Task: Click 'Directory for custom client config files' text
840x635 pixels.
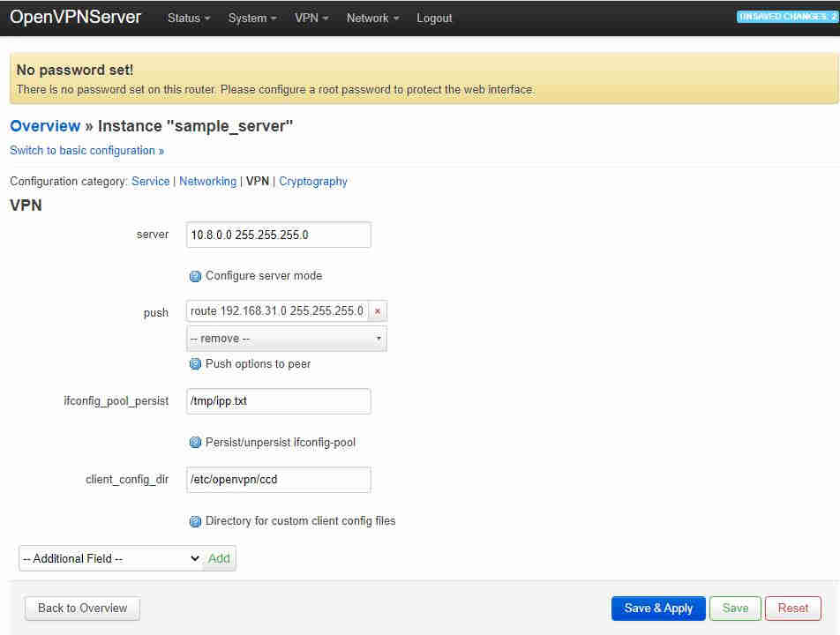Action: 301,521
